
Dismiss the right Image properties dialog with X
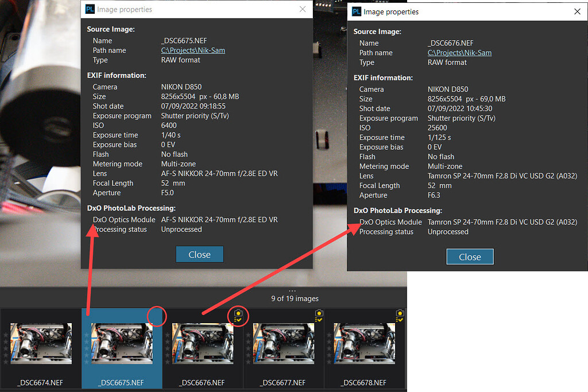(578, 11)
